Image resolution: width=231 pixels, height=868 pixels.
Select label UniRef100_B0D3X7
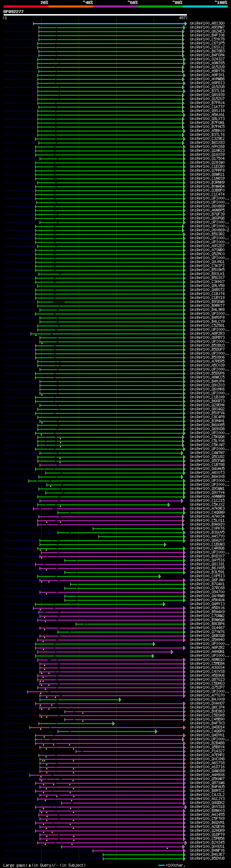tap(207, 556)
